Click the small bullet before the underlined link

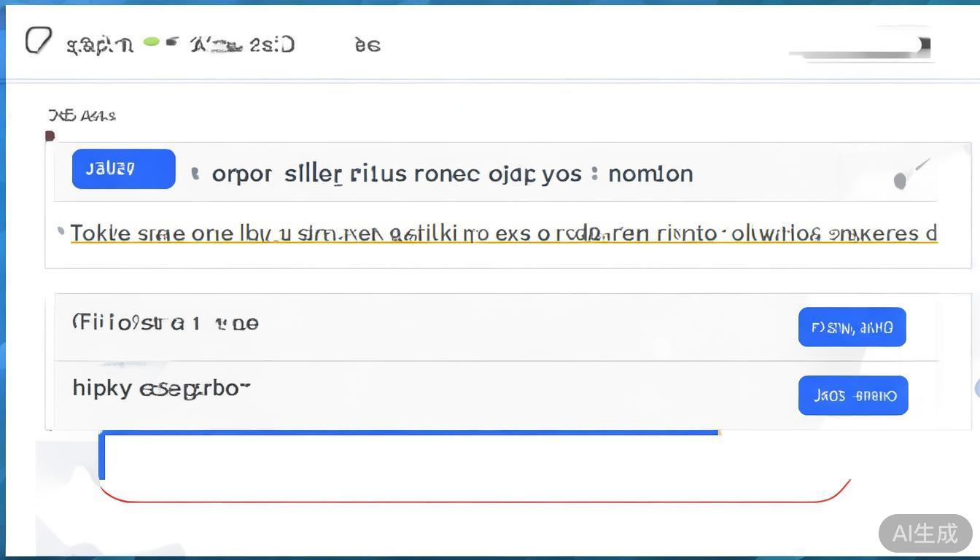point(61,232)
